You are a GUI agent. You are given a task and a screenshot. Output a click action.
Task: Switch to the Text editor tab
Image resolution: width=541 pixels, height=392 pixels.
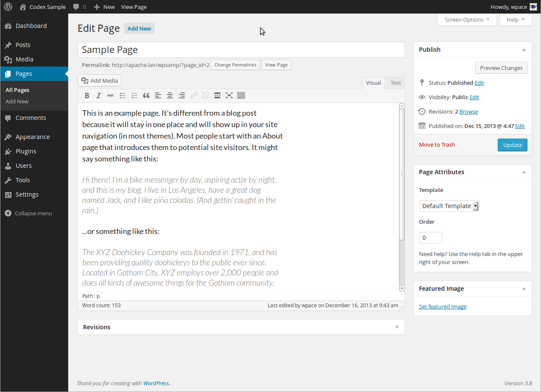(x=396, y=83)
